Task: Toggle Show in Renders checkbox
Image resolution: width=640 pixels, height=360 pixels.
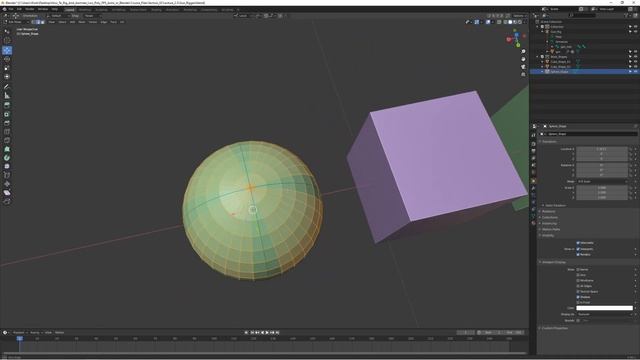Action: point(578,255)
